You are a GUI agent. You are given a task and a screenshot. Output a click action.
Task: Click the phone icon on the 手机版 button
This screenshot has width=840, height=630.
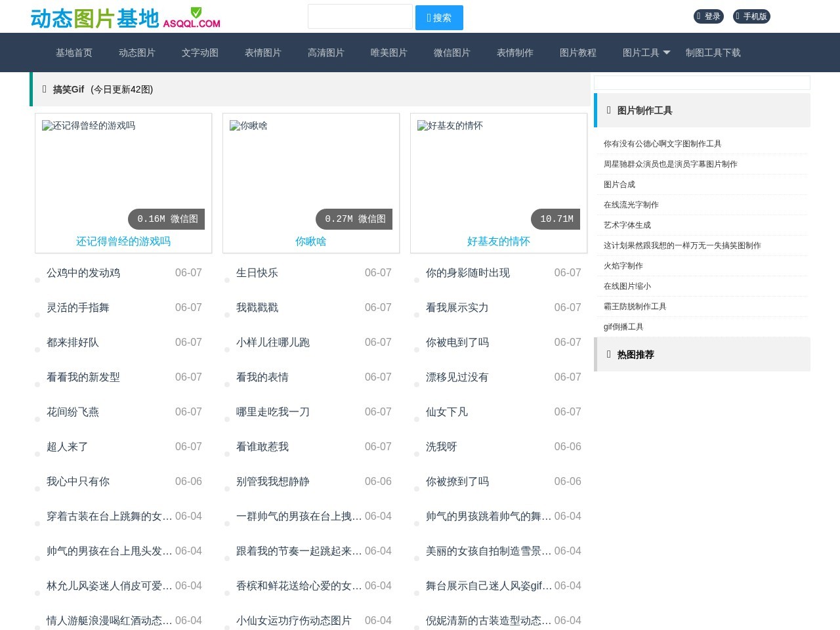738,16
